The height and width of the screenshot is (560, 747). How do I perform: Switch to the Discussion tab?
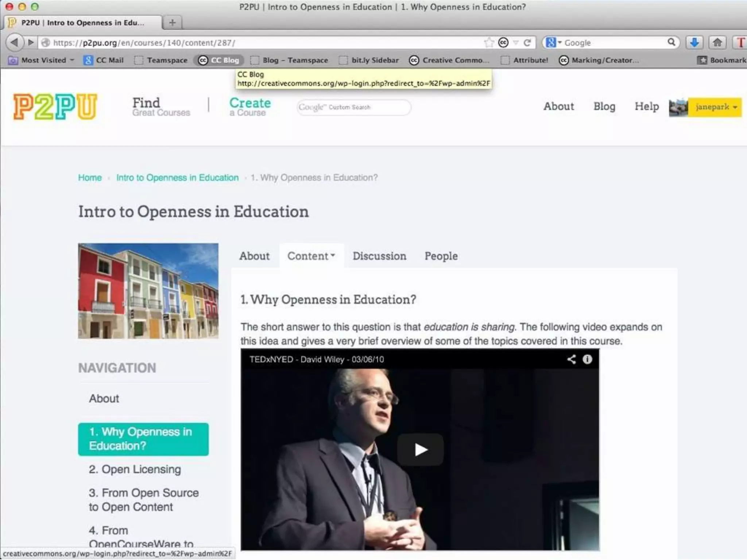tap(379, 256)
